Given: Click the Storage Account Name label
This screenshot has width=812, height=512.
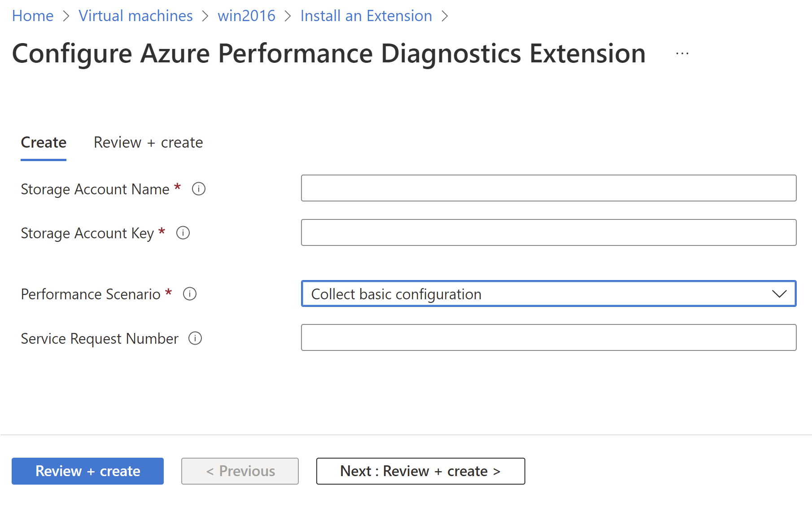Looking at the screenshot, I should (x=95, y=189).
